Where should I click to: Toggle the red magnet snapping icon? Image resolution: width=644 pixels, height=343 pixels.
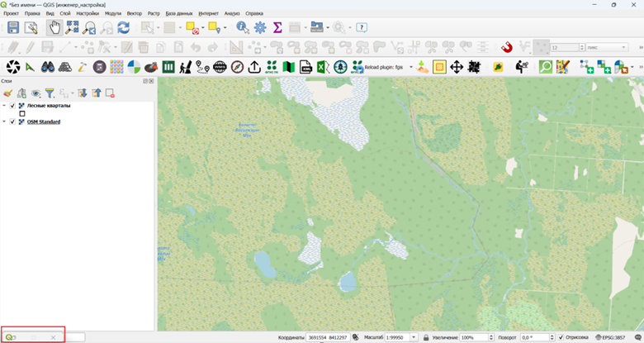[x=507, y=48]
